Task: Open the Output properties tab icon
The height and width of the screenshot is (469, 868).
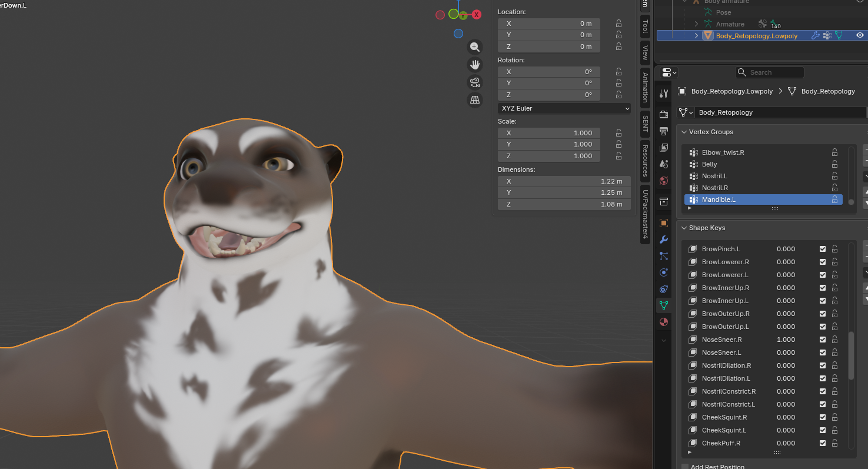Action: click(x=664, y=131)
